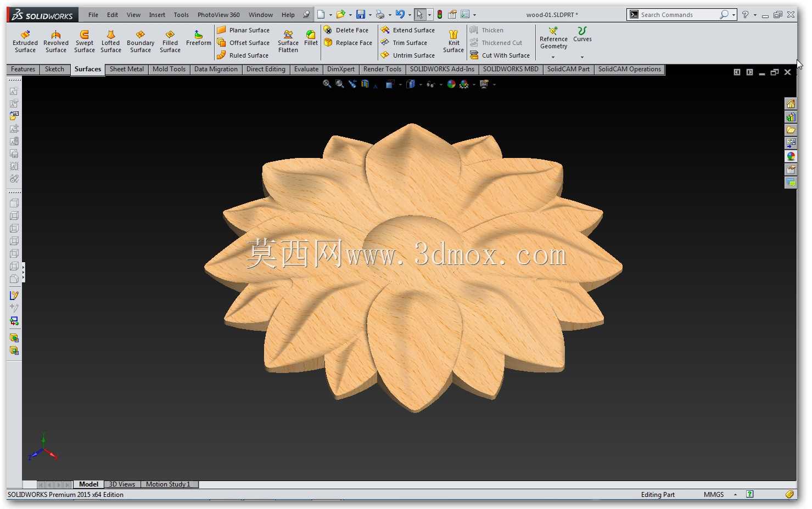The width and height of the screenshot is (812, 509).
Task: Click the Open file folder icon
Action: tap(341, 15)
